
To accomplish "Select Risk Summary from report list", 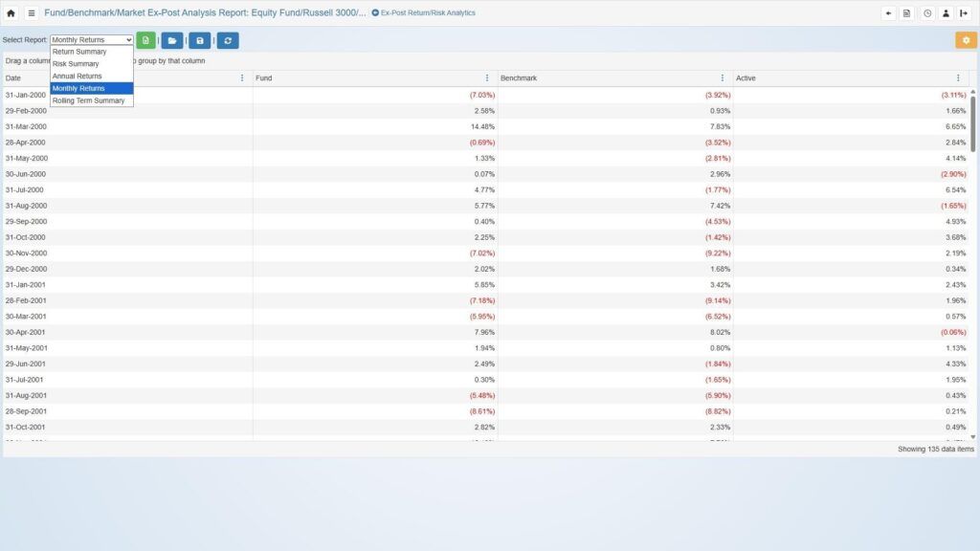I will (76, 64).
